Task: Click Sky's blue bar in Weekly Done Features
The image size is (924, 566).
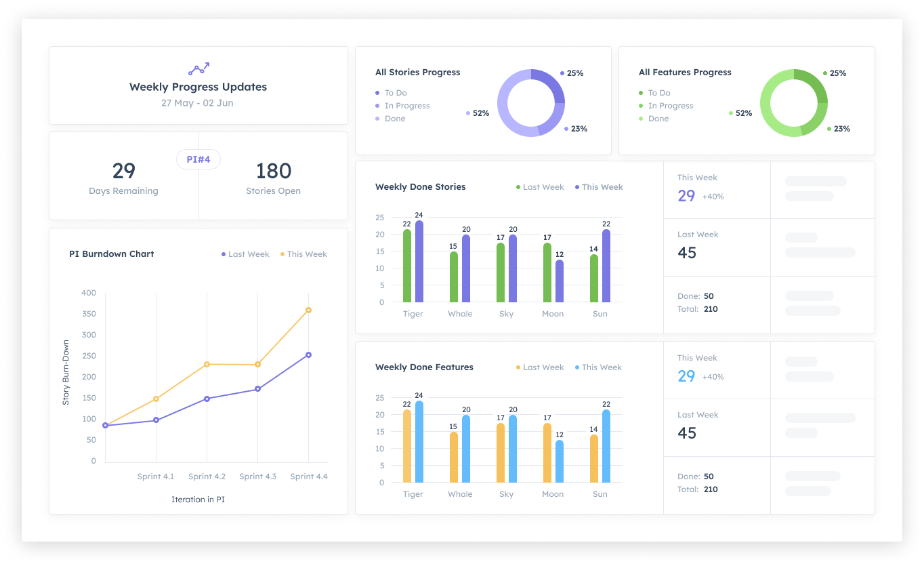Action: click(513, 449)
